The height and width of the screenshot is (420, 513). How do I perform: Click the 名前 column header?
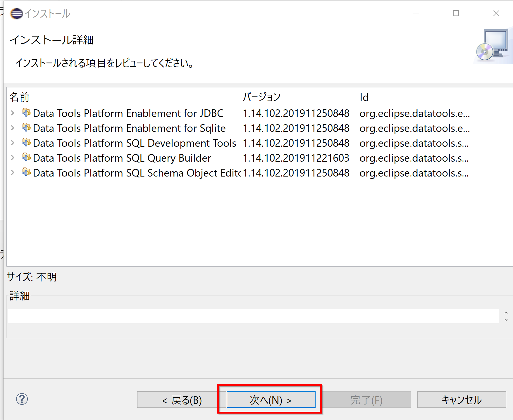[x=124, y=97]
